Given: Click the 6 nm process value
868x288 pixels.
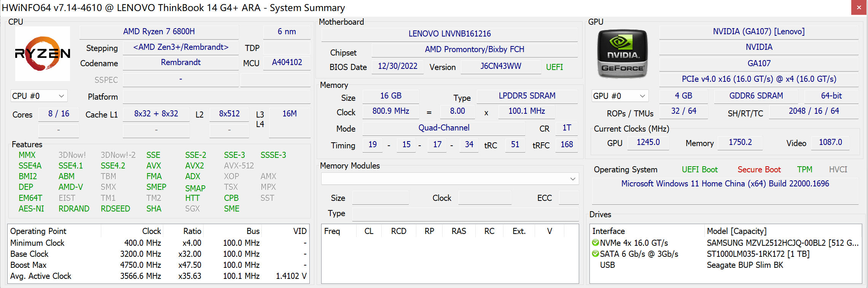Looking at the screenshot, I should [287, 32].
